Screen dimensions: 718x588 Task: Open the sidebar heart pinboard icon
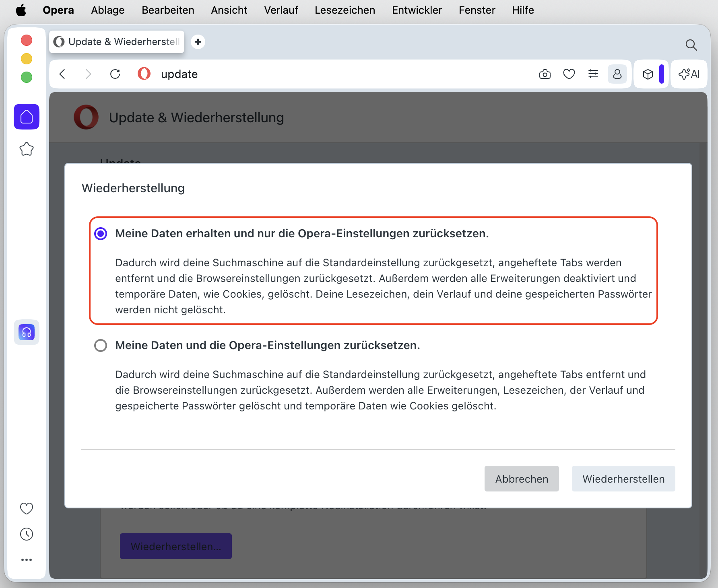(x=27, y=508)
